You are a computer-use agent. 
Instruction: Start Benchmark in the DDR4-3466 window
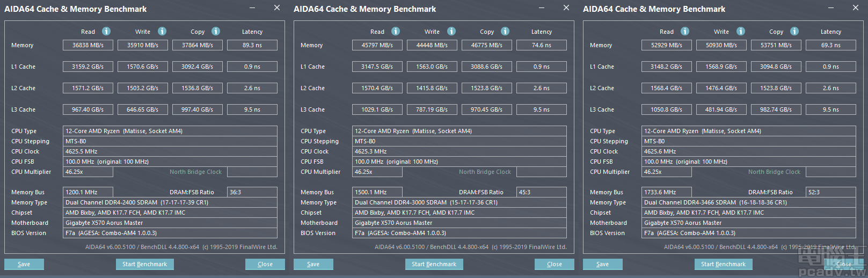tap(723, 264)
